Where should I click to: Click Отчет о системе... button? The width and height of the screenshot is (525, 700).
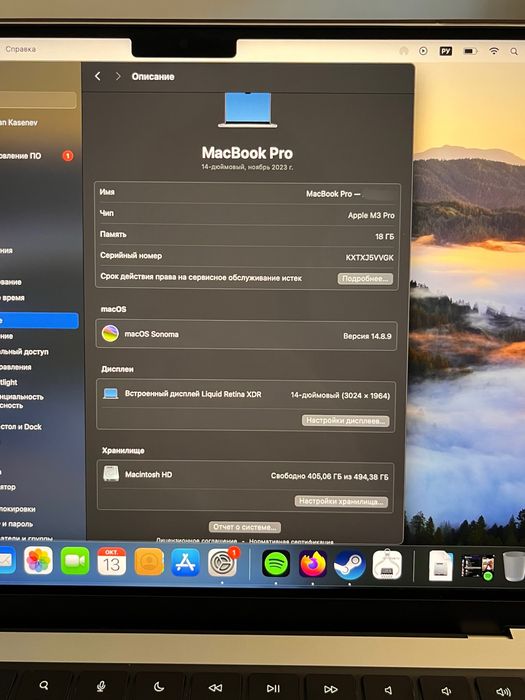[x=245, y=527]
